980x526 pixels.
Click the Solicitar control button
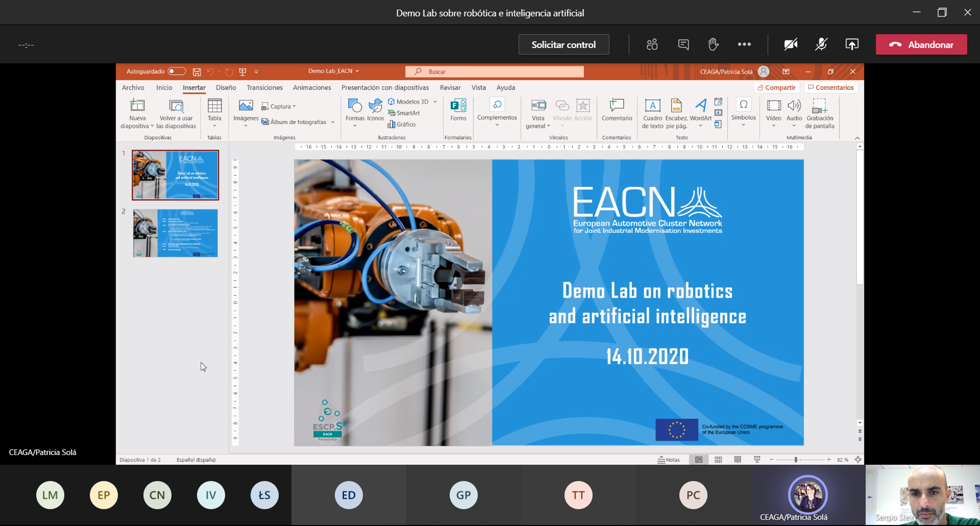tap(563, 45)
